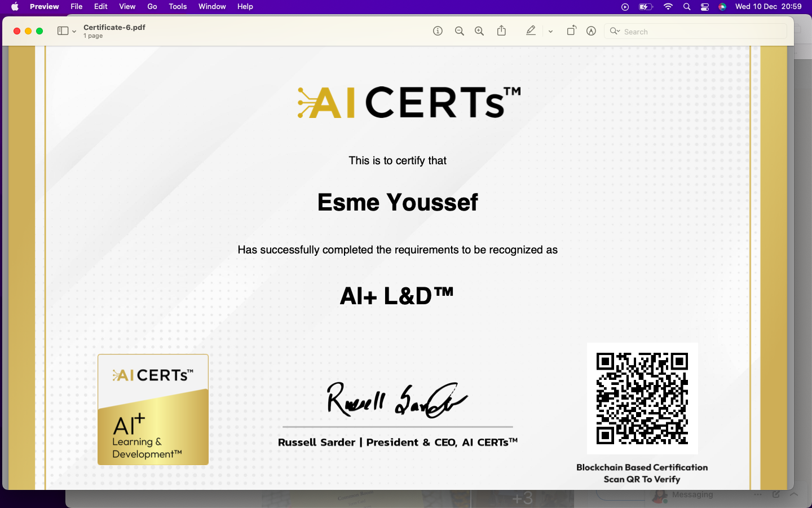Open the Go menu

[x=152, y=7]
